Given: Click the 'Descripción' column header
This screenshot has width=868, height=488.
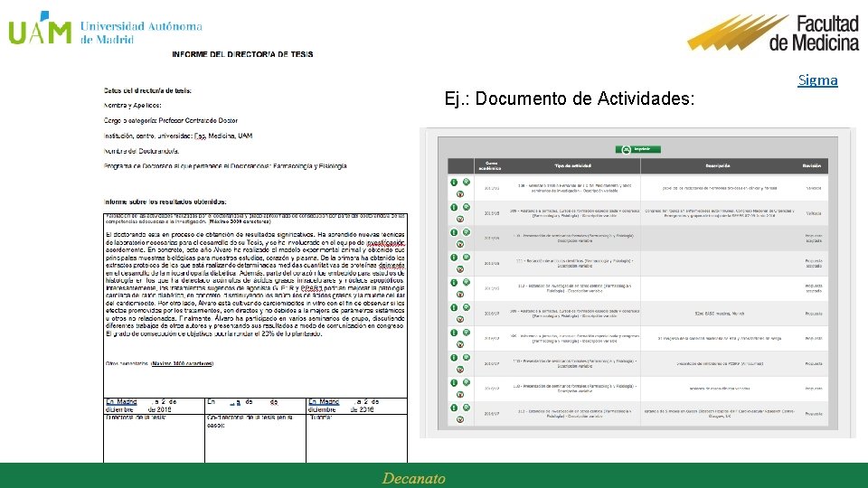Looking at the screenshot, I should click(718, 165).
